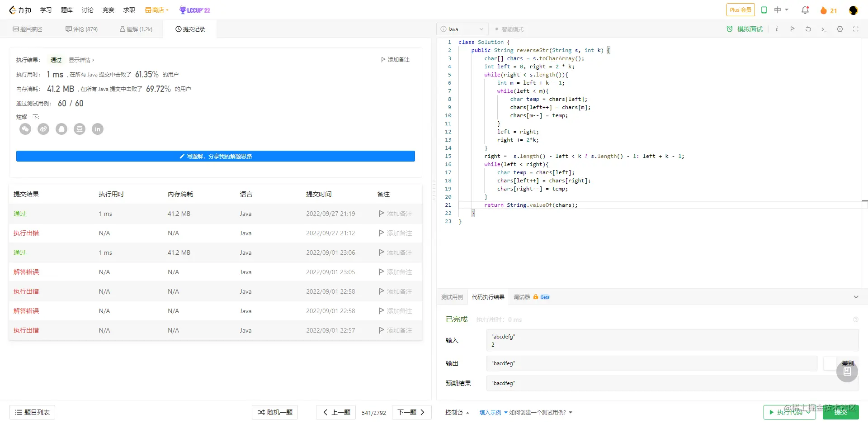Click the Plus 会员 button
This screenshot has width=868, height=424.
click(741, 10)
